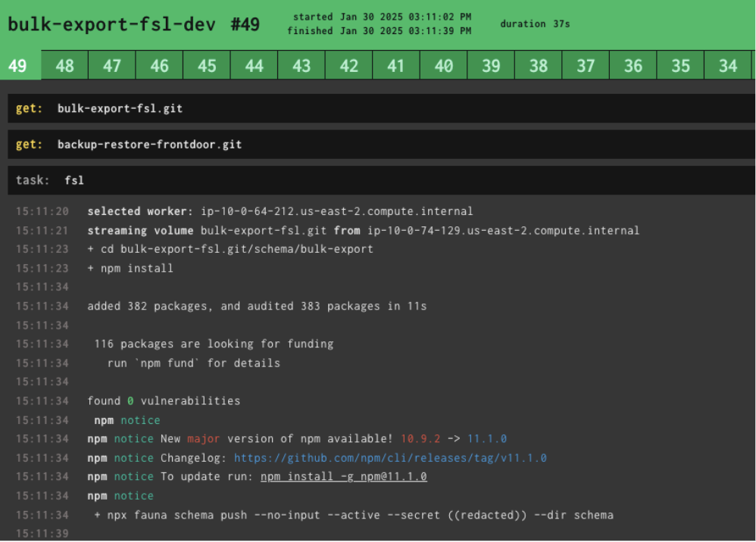Open build tab 38

[x=538, y=65]
